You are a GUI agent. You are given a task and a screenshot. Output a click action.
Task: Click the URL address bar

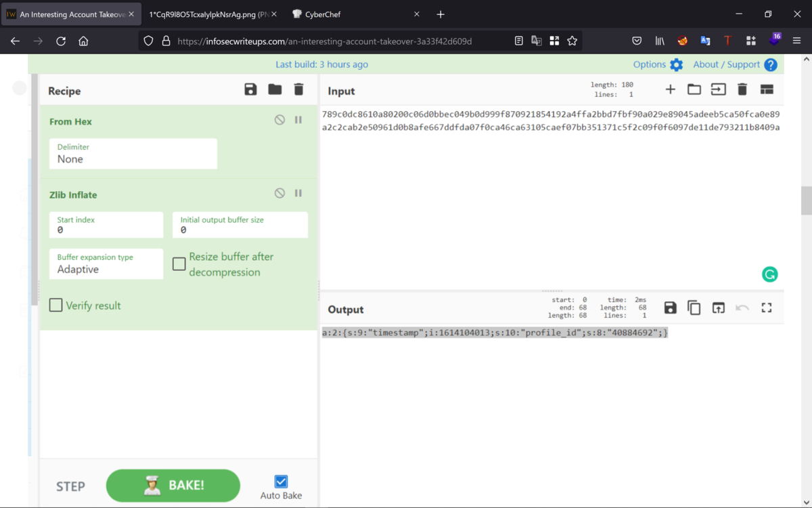tap(325, 41)
